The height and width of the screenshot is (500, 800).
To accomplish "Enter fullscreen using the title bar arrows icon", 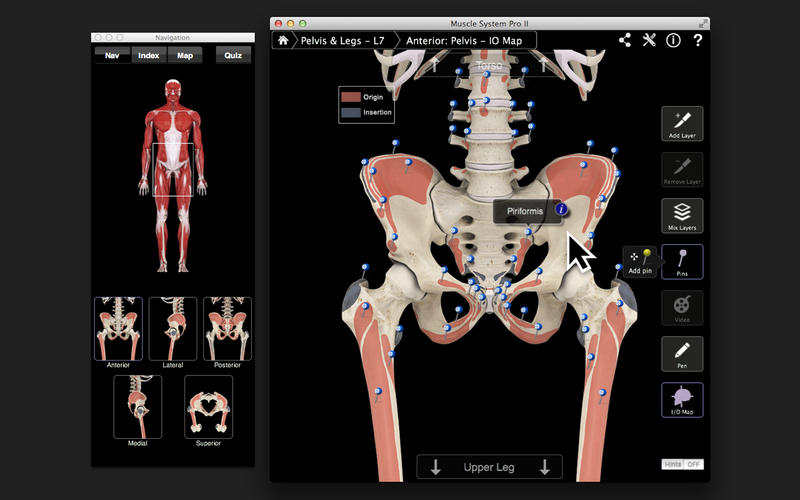I will click(x=703, y=23).
